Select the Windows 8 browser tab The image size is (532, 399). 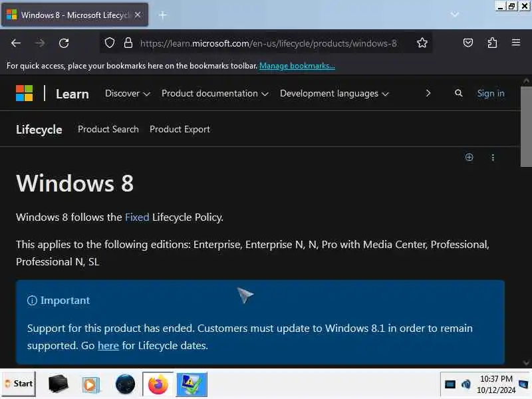click(x=74, y=15)
